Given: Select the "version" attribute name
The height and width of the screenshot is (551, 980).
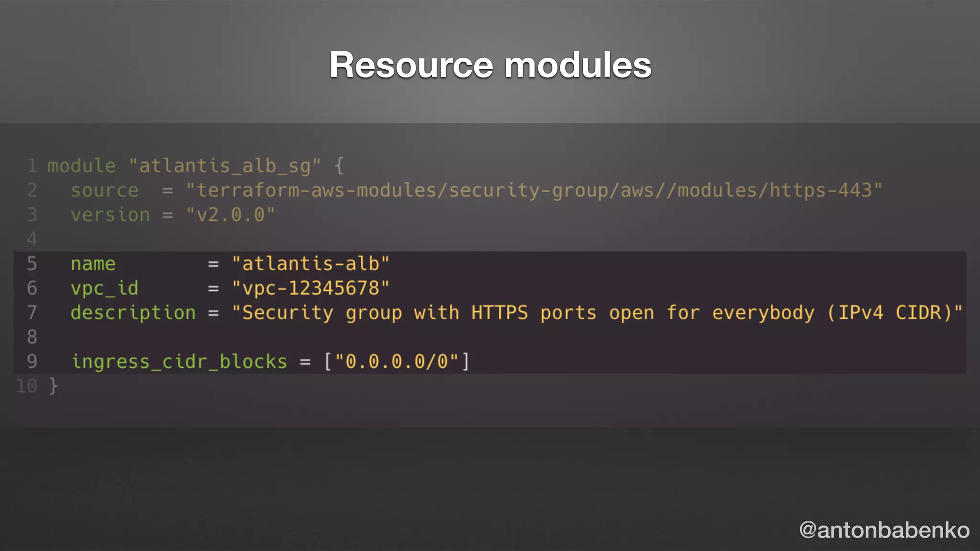Looking at the screenshot, I should pos(110,215).
